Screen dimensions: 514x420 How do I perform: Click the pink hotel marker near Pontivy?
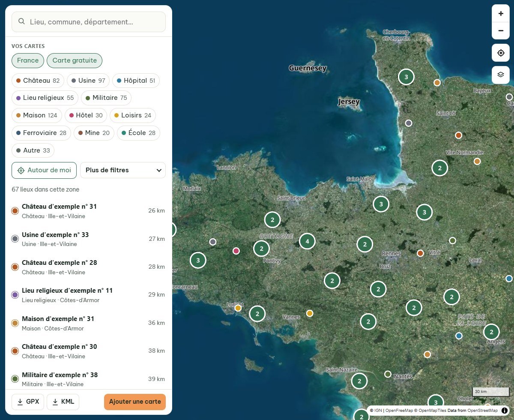[236, 251]
